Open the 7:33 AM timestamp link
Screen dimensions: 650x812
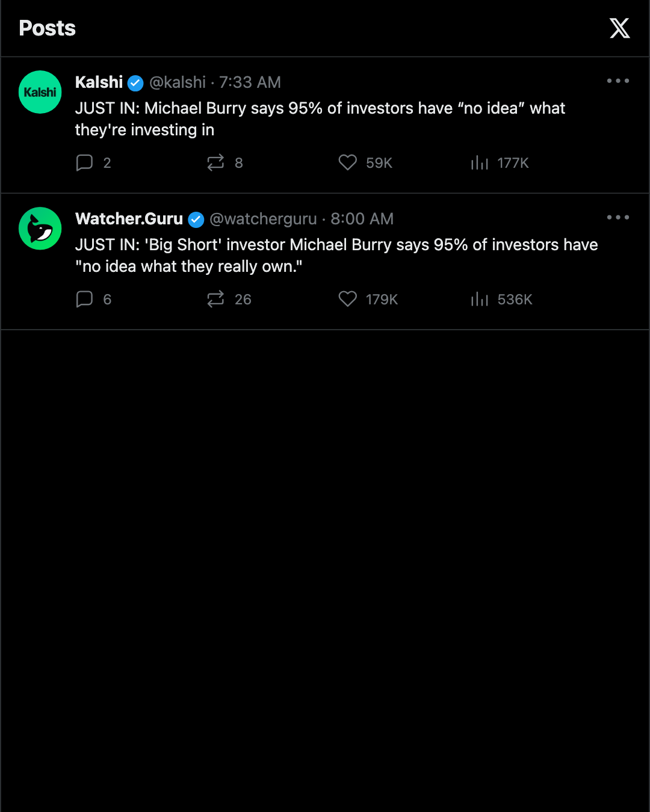250,82
